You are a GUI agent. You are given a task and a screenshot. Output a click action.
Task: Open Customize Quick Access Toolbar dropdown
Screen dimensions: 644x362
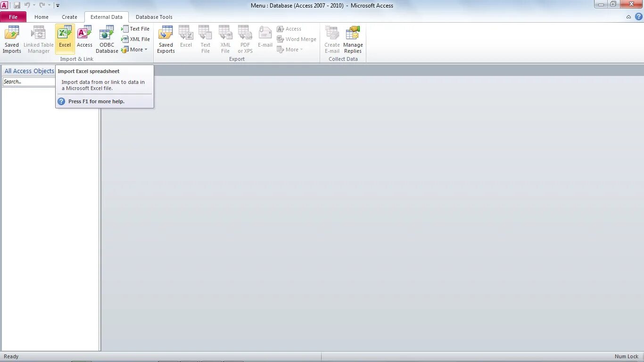(x=58, y=6)
